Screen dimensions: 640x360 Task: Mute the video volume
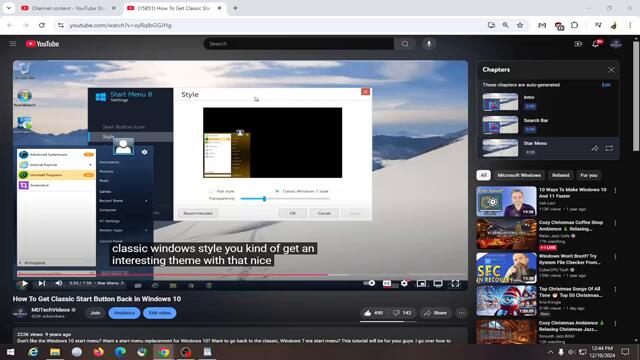click(x=59, y=283)
